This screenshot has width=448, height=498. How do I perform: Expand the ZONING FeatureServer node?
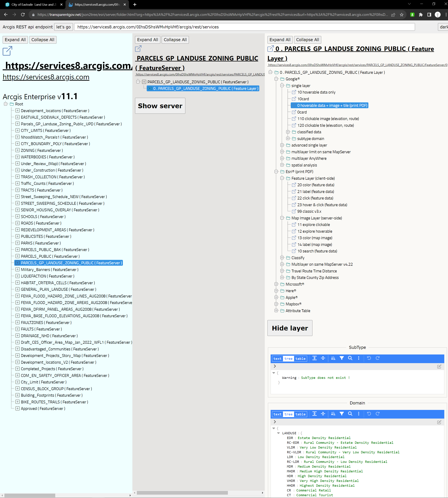click(17, 150)
